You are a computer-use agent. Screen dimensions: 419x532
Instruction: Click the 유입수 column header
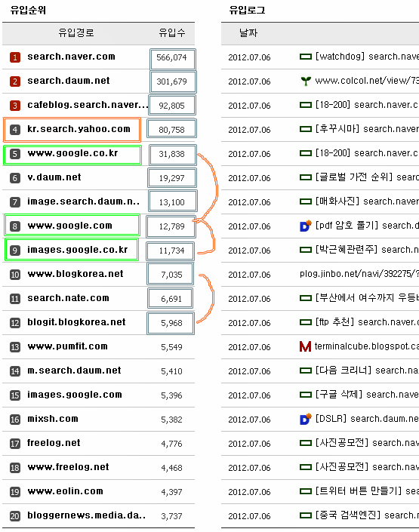click(172, 33)
